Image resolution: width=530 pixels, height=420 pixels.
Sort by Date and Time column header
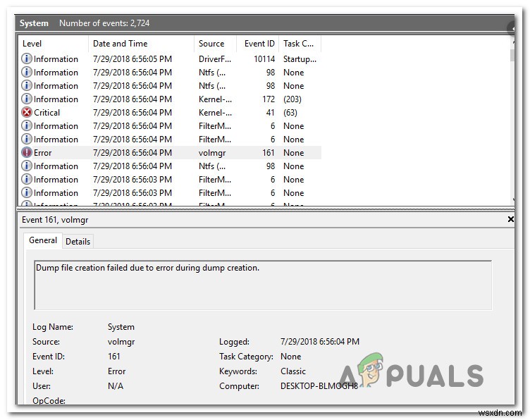click(x=141, y=44)
